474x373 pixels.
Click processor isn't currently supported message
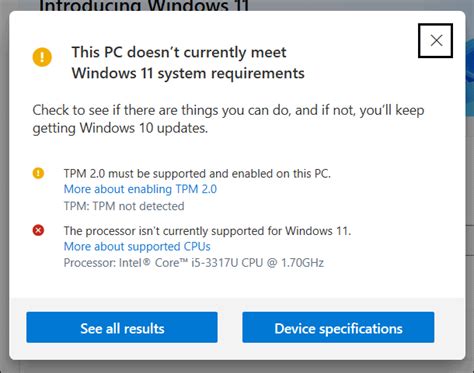point(207,231)
